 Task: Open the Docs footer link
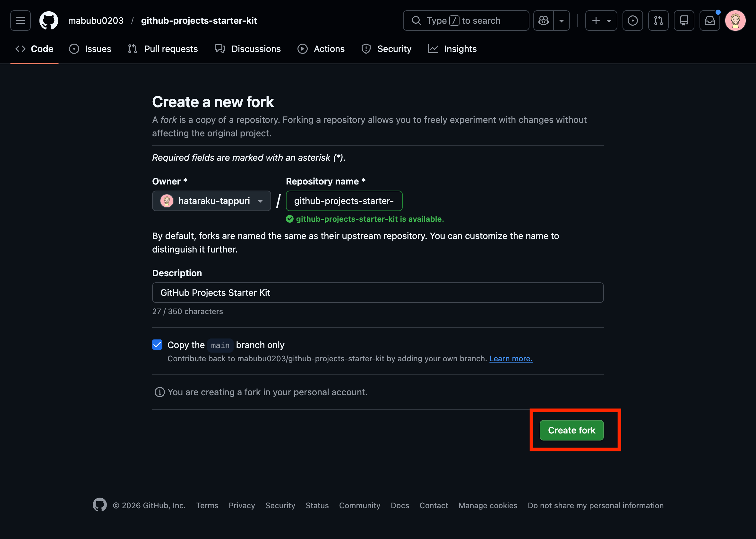coord(399,505)
